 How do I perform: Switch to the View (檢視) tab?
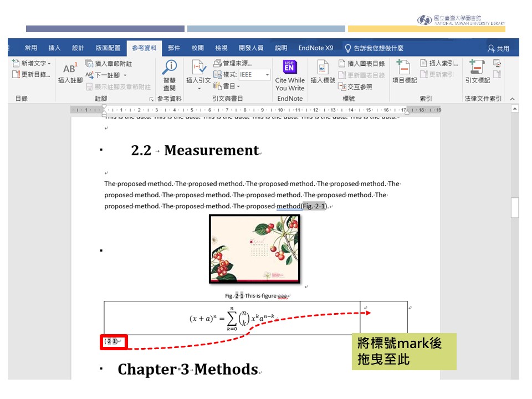tap(221, 48)
